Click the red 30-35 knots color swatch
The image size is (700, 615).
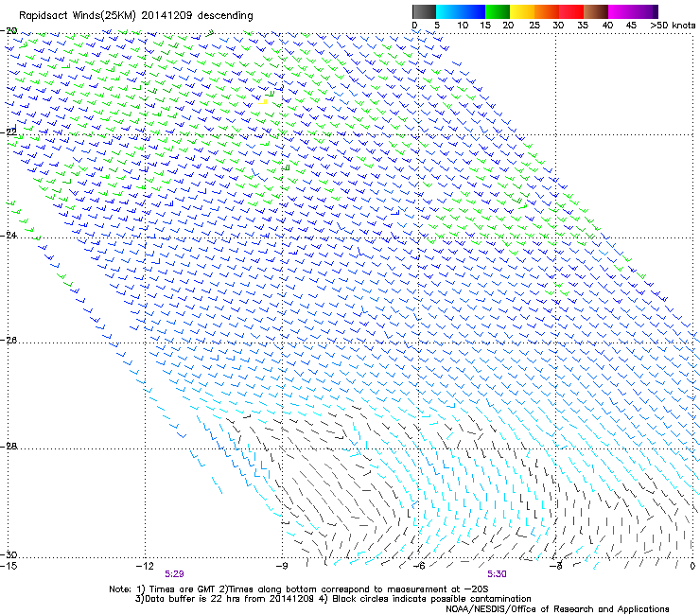(x=571, y=11)
